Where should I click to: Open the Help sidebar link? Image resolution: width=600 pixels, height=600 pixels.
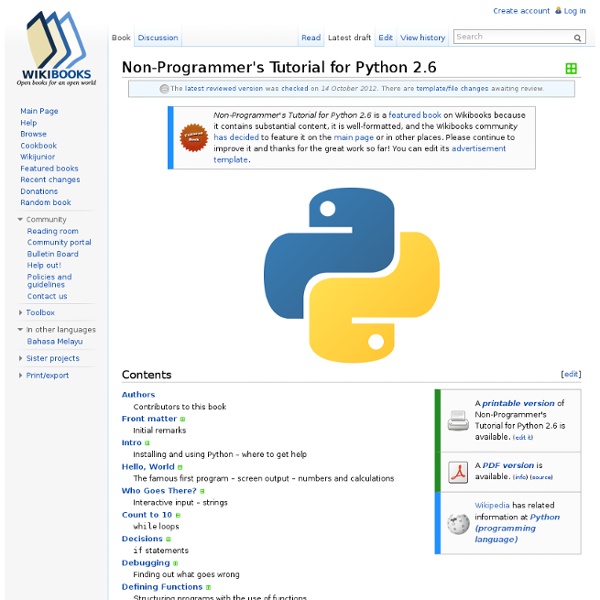point(28,123)
